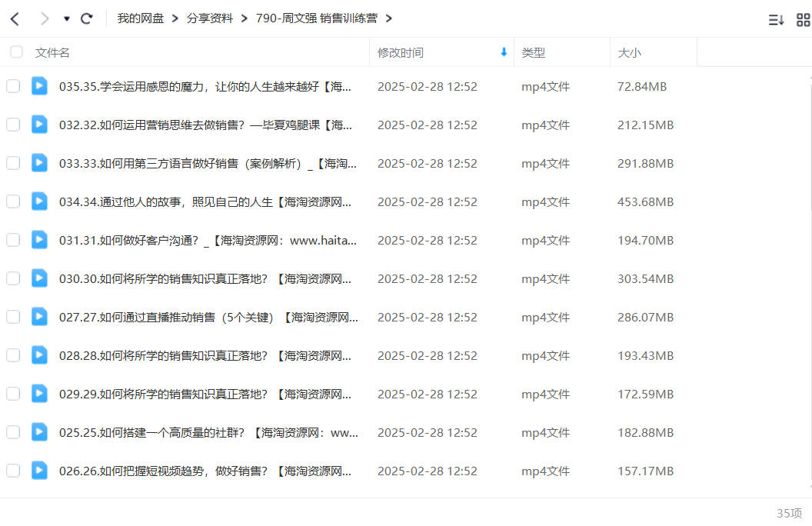
Task: Navigate to 分享资料 breadcrumb
Action: [210, 18]
